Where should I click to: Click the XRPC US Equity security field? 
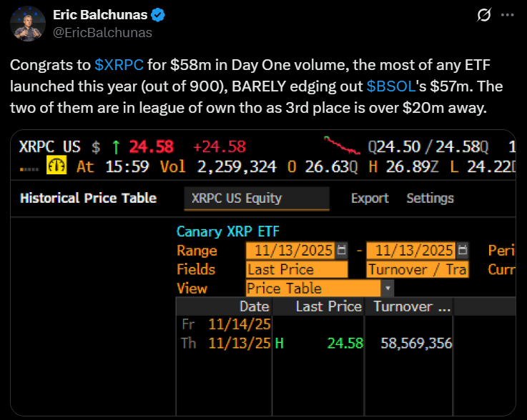(256, 198)
